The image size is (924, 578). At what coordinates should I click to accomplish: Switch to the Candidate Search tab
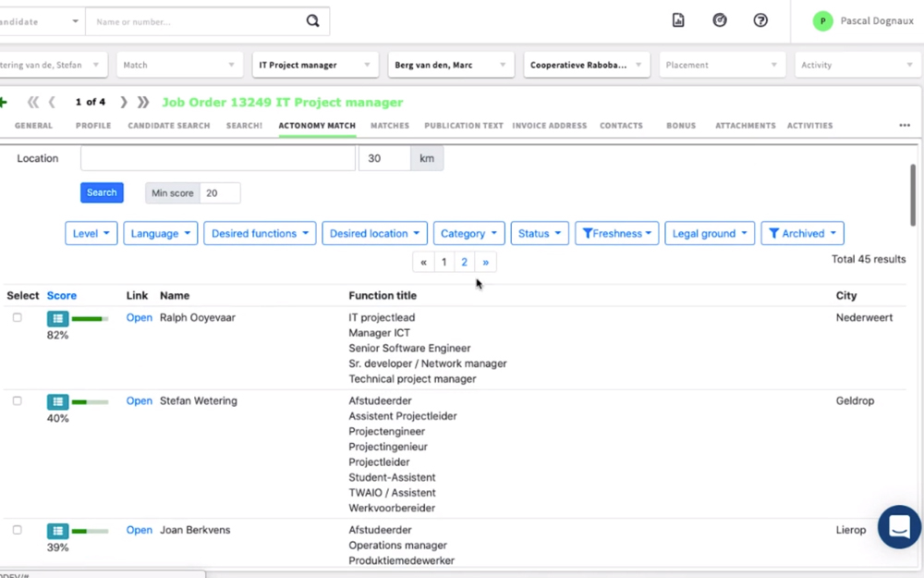point(168,126)
